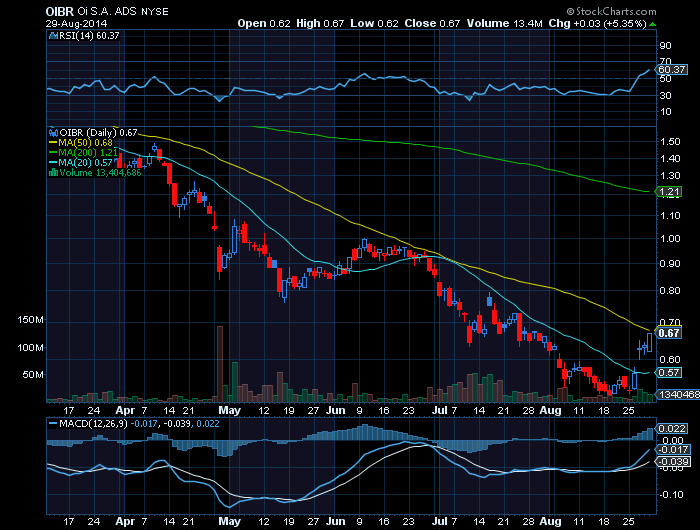Viewport: 700px width, 530px height.
Task: Click the Volume 13.4M header value
Action: click(x=505, y=23)
